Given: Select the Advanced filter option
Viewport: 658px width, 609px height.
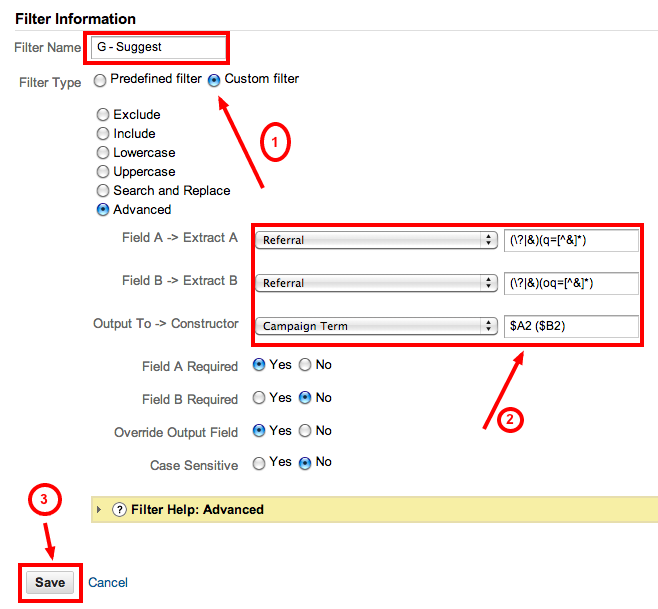Looking at the screenshot, I should coord(103,210).
